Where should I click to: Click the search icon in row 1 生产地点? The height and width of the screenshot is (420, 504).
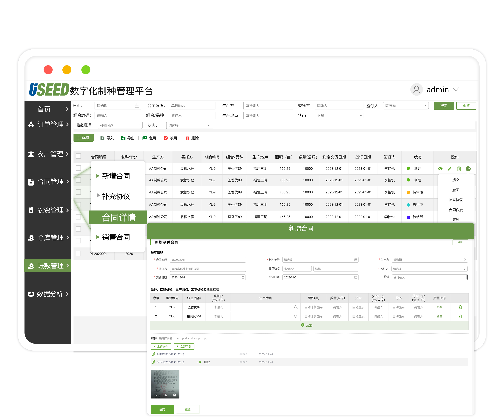[x=295, y=307]
